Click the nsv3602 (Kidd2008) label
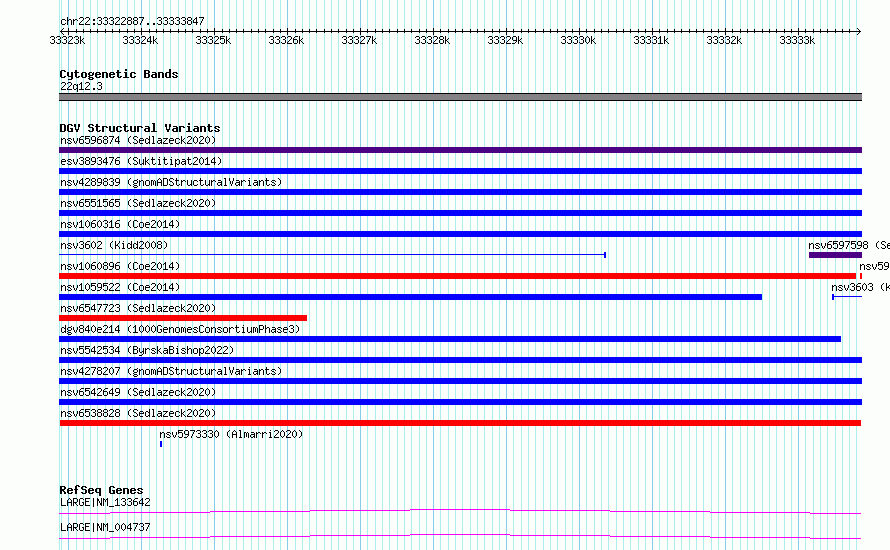This screenshot has width=890, height=550. tap(114, 245)
